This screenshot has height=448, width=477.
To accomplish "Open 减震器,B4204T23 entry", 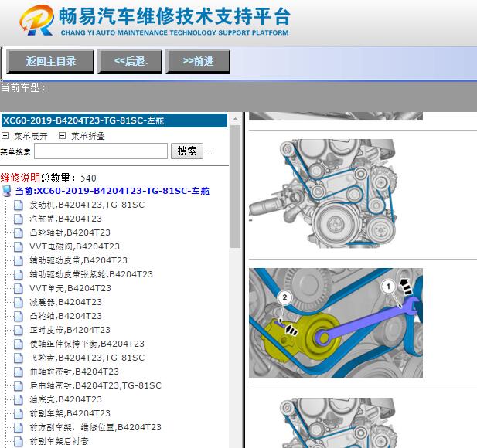I will coord(66,302).
